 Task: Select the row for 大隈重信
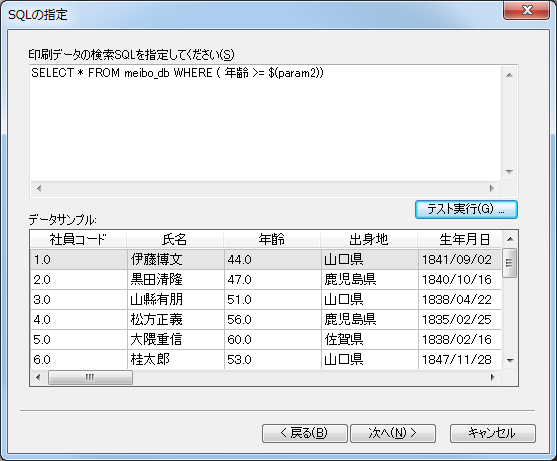[266, 340]
